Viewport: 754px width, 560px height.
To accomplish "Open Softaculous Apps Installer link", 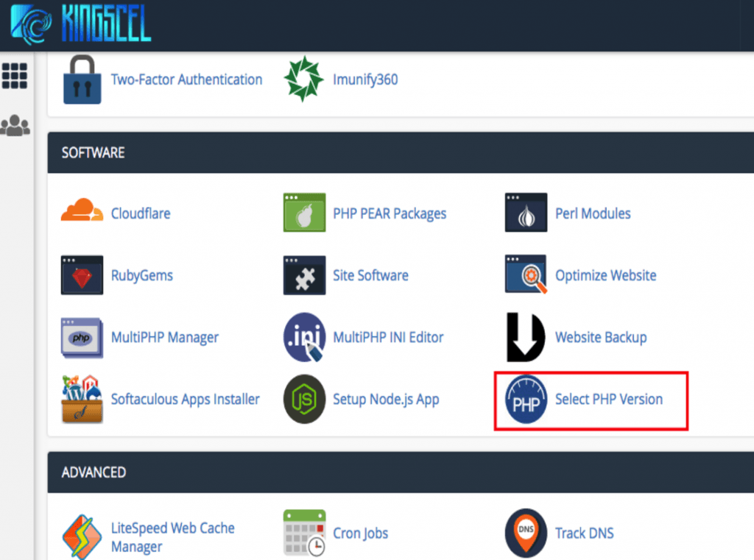I will coord(185,400).
